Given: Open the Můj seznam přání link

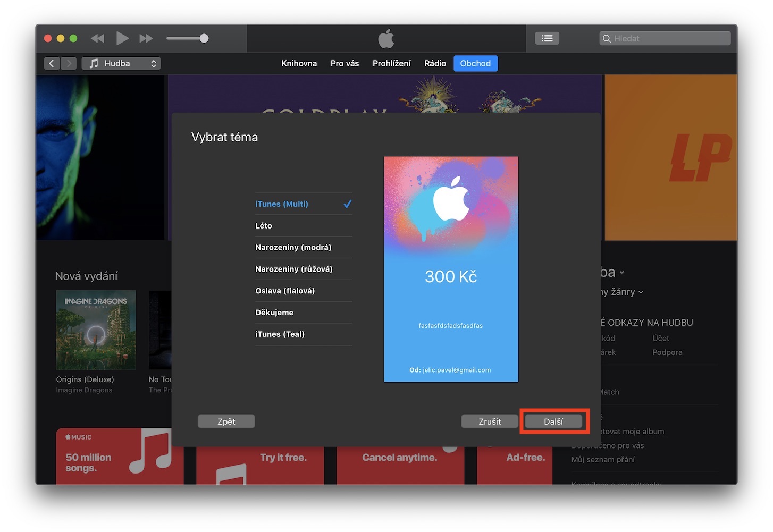Looking at the screenshot, I should coord(603,460).
